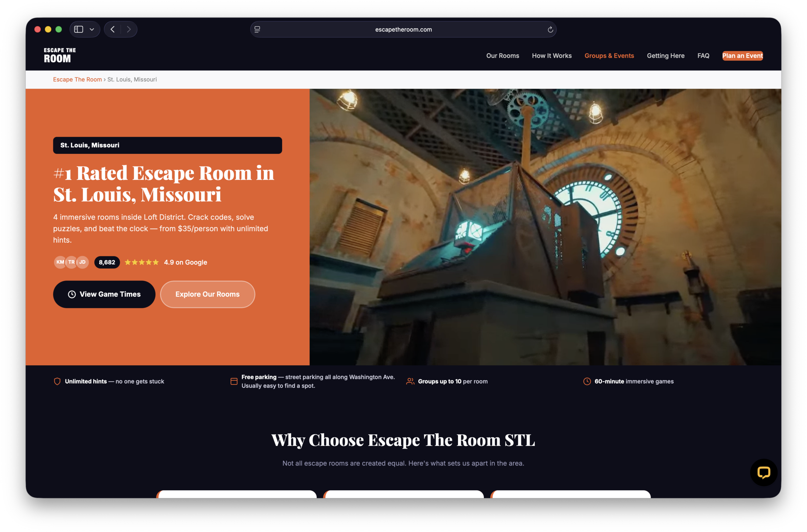The width and height of the screenshot is (807, 532).
Task: Reload the page with the refresh icon
Action: click(x=550, y=30)
